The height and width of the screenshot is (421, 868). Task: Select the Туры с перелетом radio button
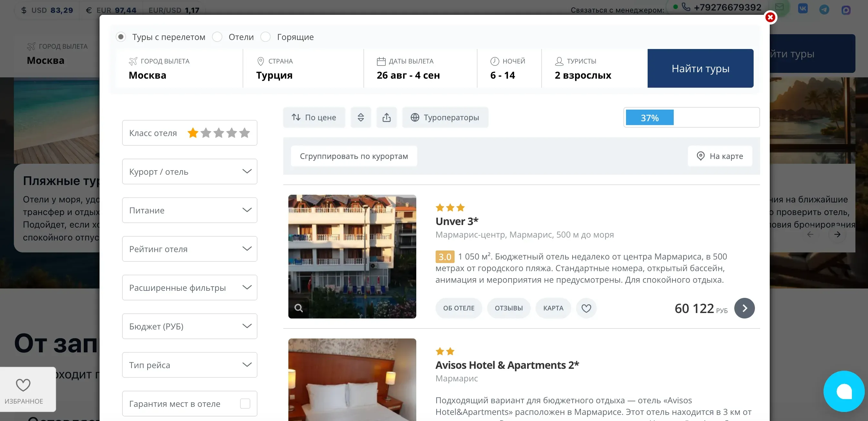click(x=121, y=37)
